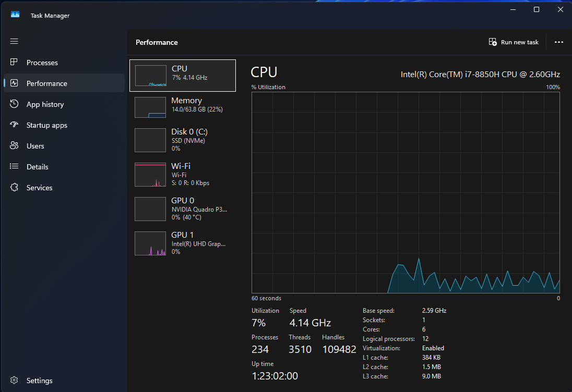Select the GPU 1 mini graph thumbnail
This screenshot has width=572, height=392.
[x=150, y=243]
